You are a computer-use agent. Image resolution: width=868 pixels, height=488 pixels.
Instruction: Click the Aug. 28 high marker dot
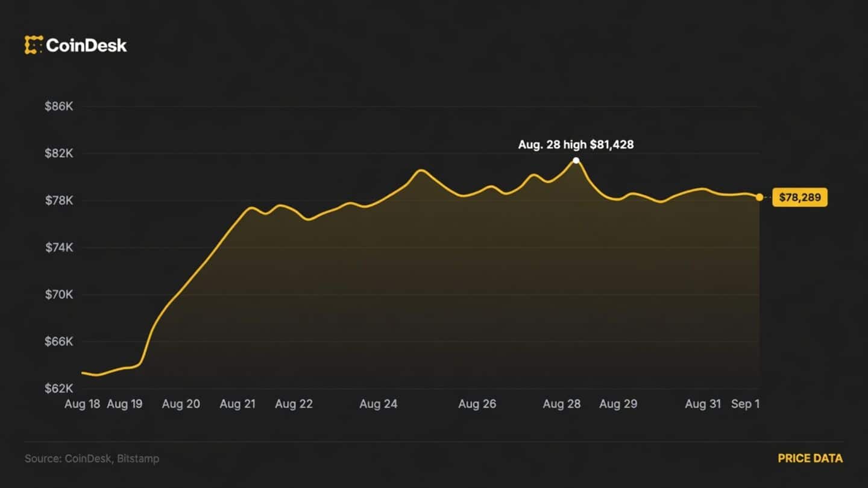(x=576, y=160)
